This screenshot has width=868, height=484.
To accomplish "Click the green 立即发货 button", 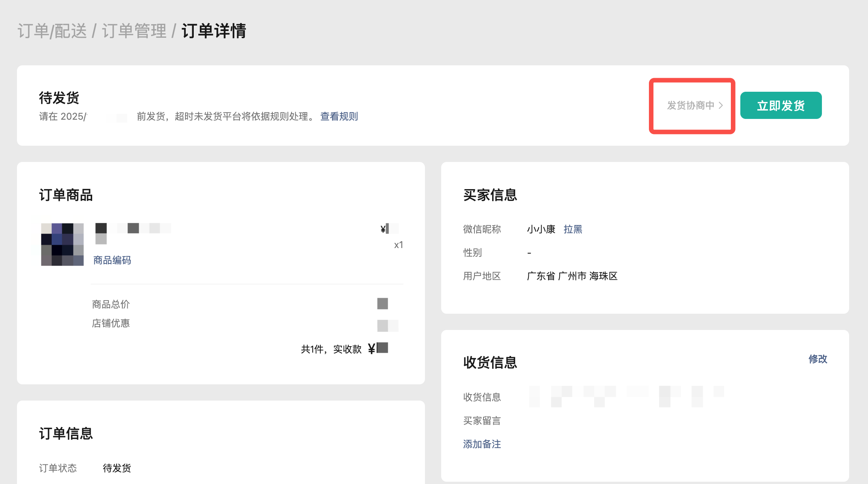I will point(781,105).
